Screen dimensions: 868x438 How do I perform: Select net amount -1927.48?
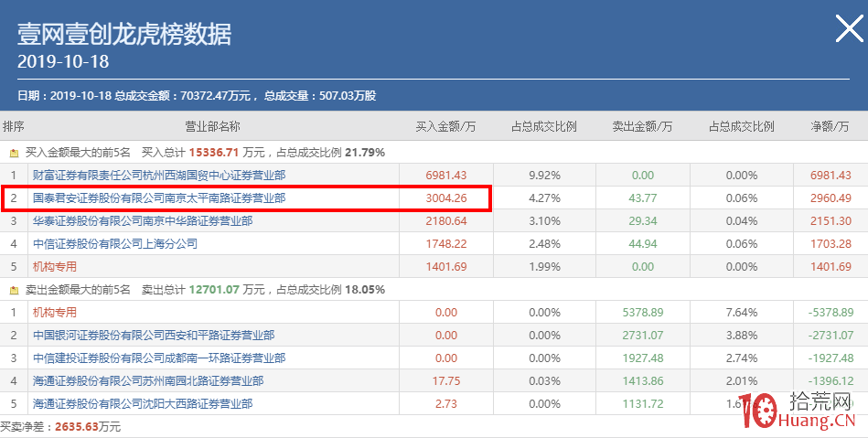click(x=830, y=358)
